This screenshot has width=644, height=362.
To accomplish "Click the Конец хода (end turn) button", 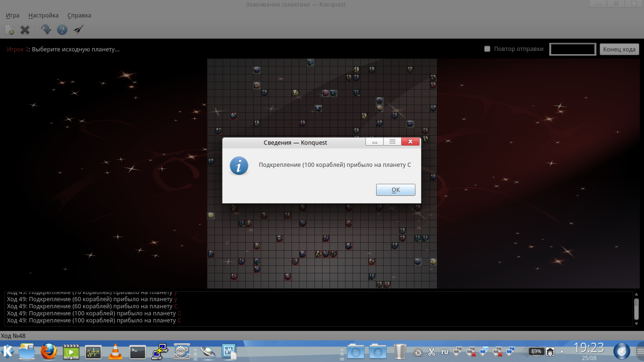I will click(619, 49).
